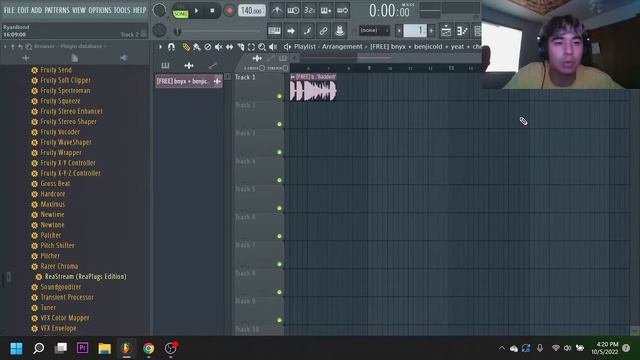This screenshot has width=640, height=360.
Task: Open the FL Studio taskbar icon
Action: coord(126,348)
